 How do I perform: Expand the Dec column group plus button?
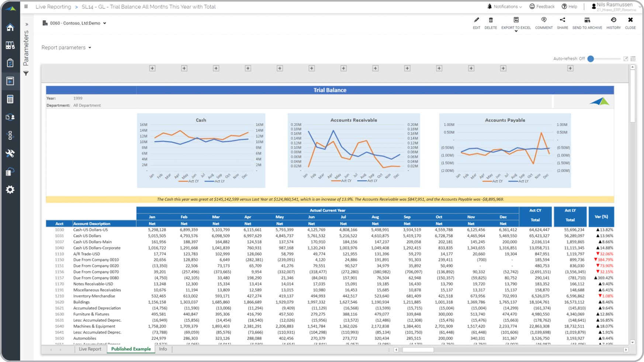[503, 68]
